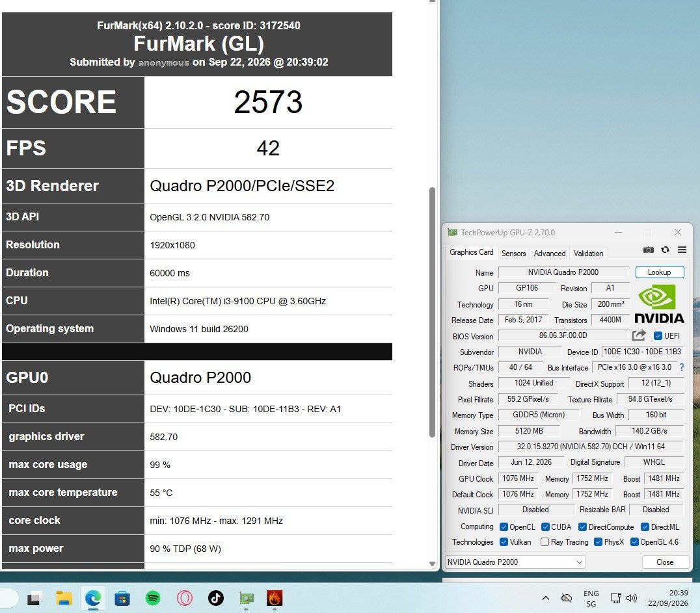Click the NVIDIA logo in GPU-Z
Image resolution: width=700 pixels, height=613 pixels.
click(x=659, y=304)
